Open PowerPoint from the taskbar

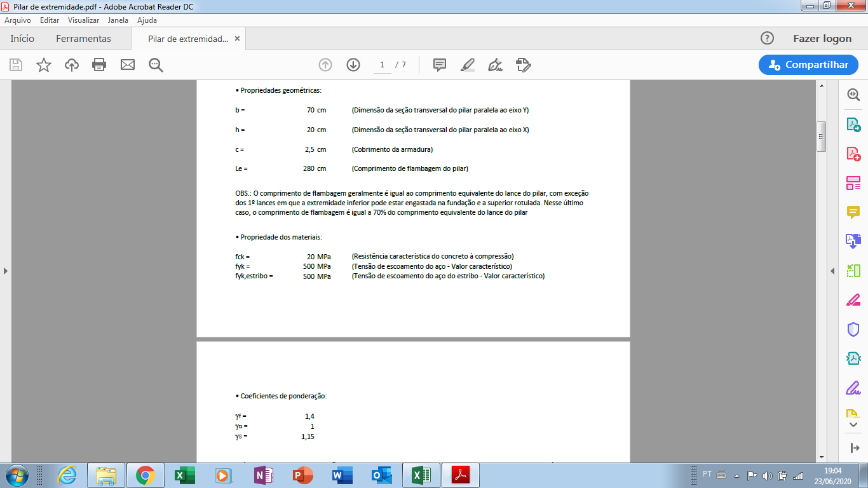tap(302, 475)
